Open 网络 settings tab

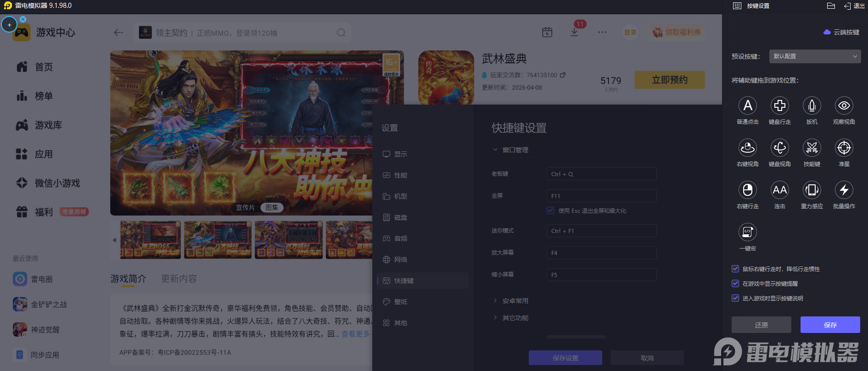(423, 260)
